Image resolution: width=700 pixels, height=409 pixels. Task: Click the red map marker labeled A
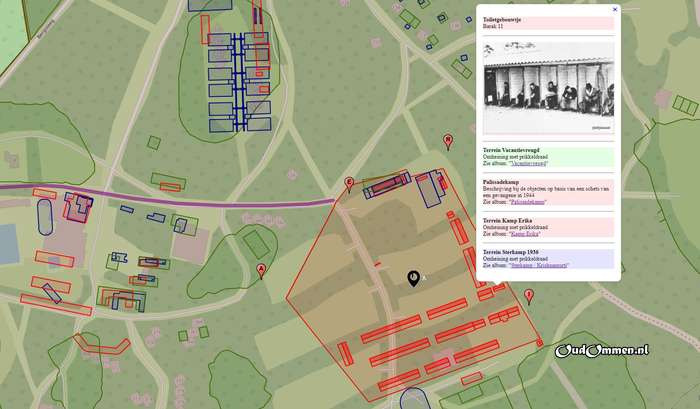click(x=262, y=270)
